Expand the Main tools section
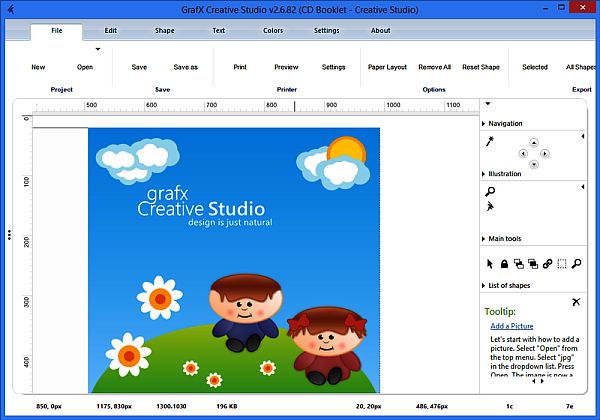 484,239
